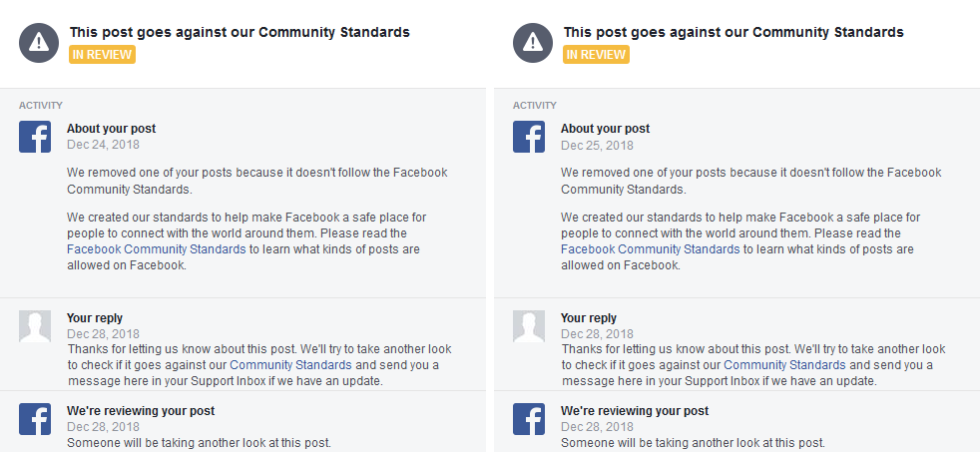The width and height of the screenshot is (980, 452).
Task: Click Facebook logo beside the Dec 24 post notice
Action: (x=35, y=137)
